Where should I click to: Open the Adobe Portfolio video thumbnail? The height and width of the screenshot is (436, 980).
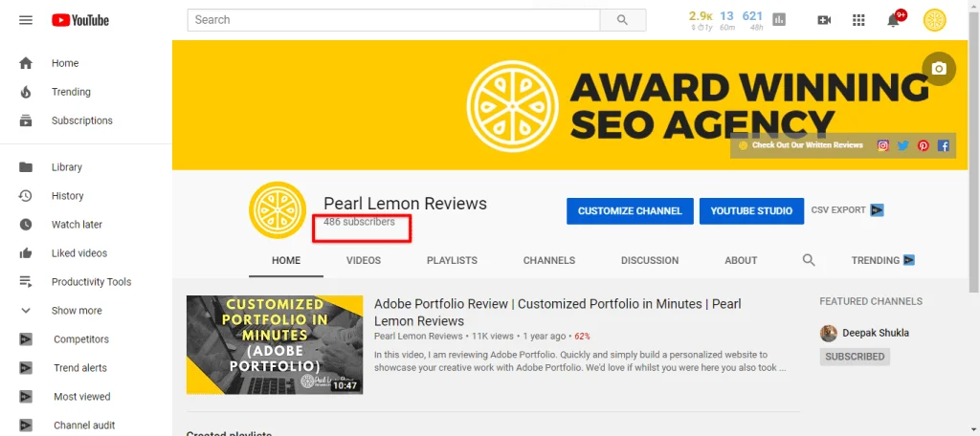(275, 345)
